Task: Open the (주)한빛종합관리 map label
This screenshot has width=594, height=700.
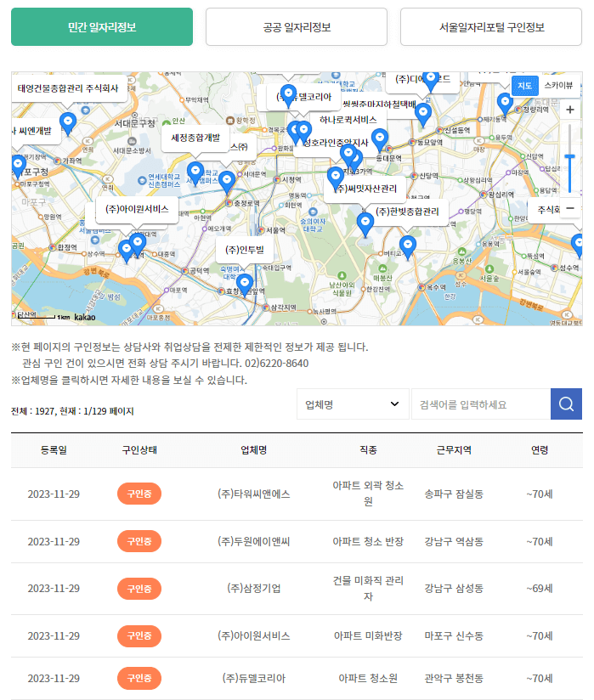Action: click(407, 212)
